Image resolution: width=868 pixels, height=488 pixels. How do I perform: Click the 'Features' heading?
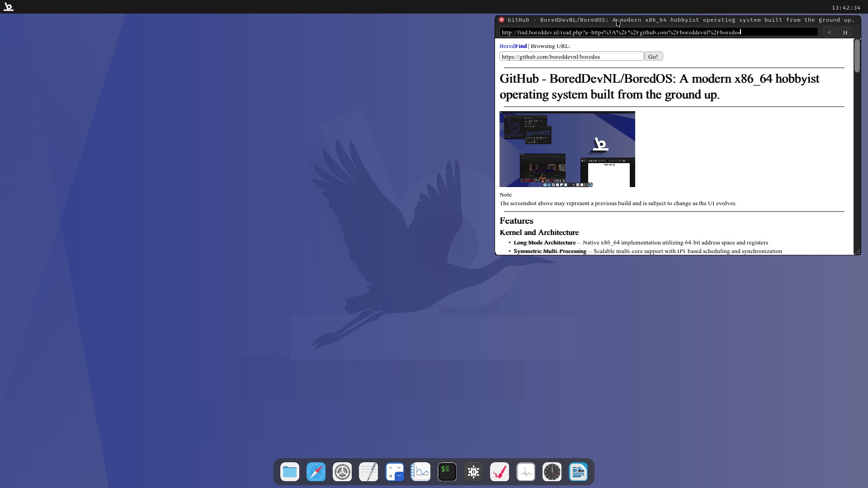pos(516,221)
